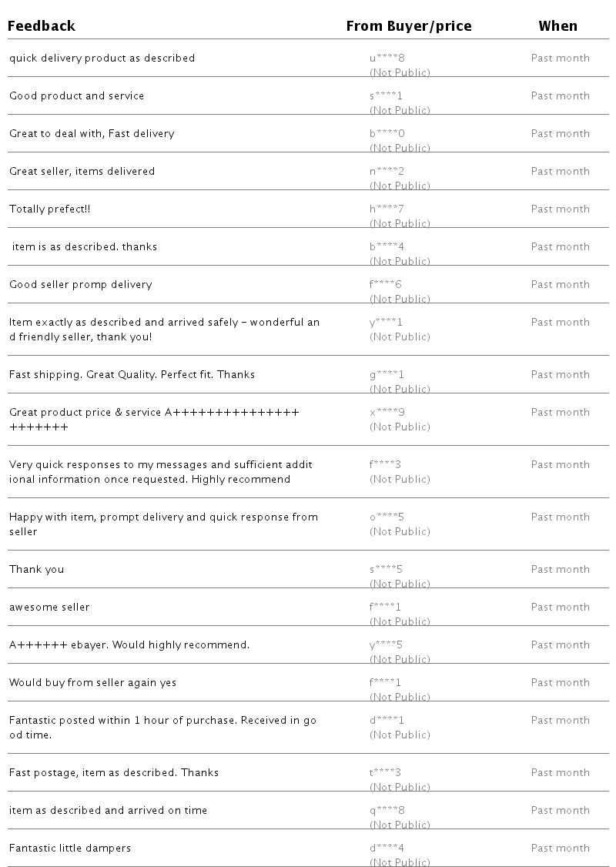Click the Feedback column header
This screenshot has width=616, height=867.
tap(42, 26)
